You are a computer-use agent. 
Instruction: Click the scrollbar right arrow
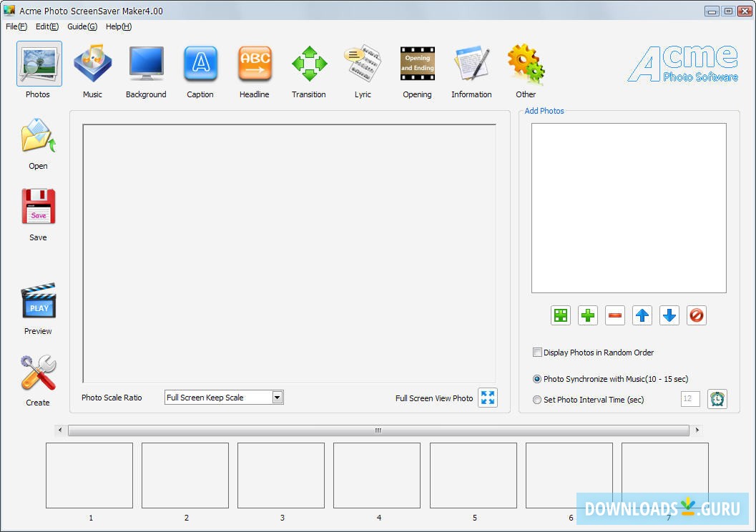coord(697,430)
